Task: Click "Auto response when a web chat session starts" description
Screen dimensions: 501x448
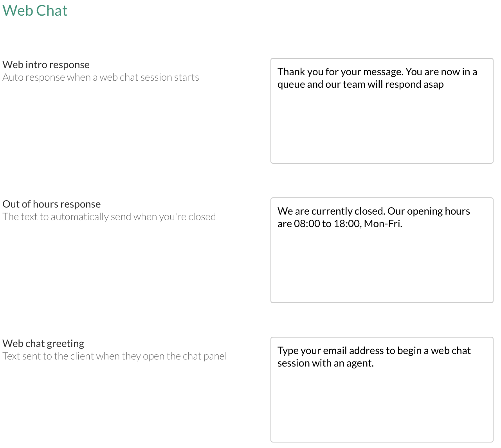Action: pyautogui.click(x=101, y=77)
